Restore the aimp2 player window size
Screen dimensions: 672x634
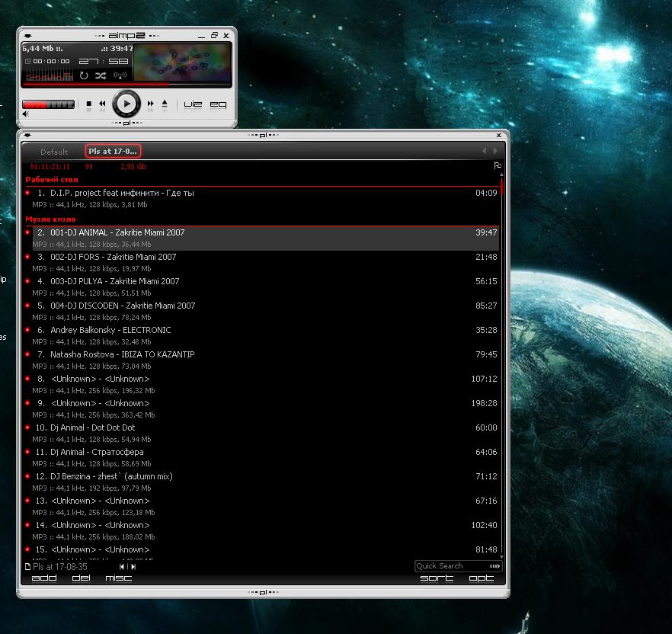coord(214,35)
